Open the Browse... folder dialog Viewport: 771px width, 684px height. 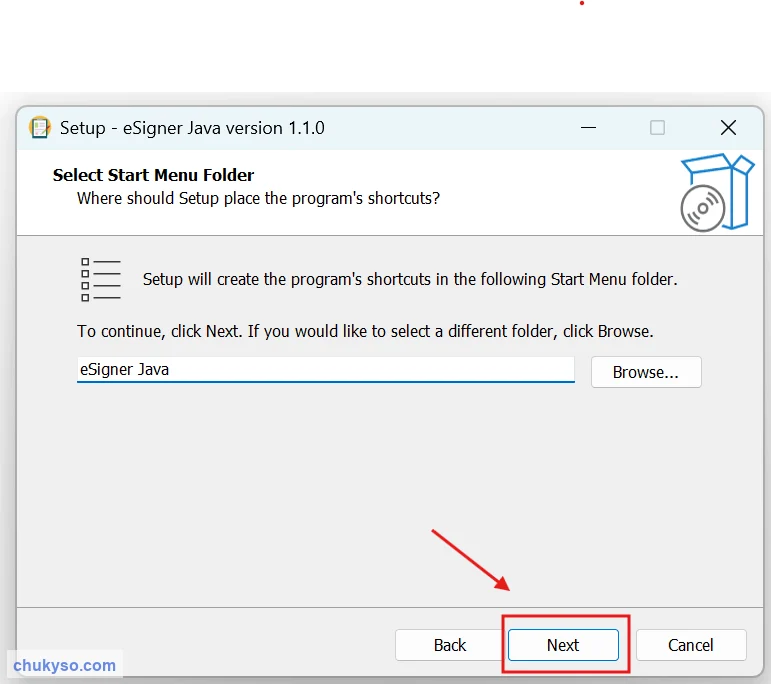(646, 372)
